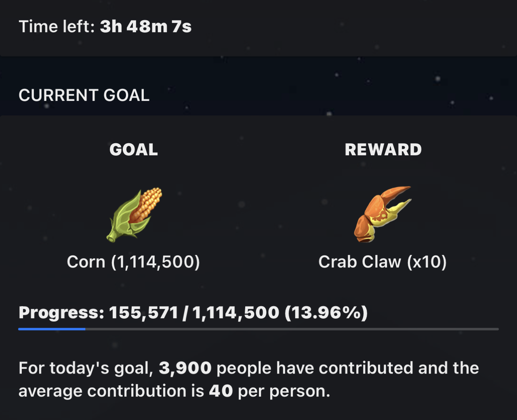The image size is (517, 420).
Task: Click the GOAL column heading
Action: point(134,150)
